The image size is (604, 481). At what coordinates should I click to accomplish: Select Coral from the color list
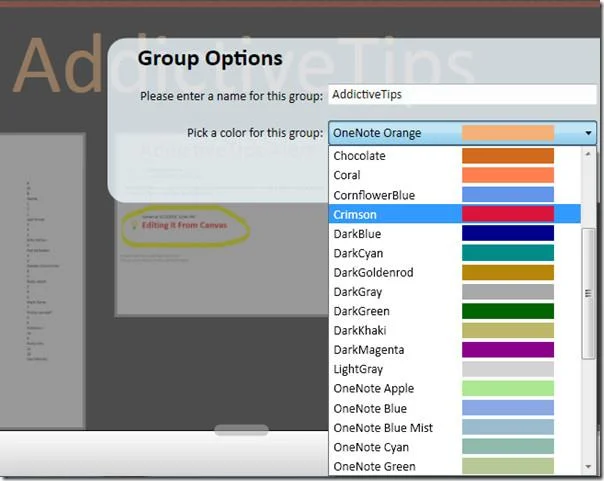(455, 175)
